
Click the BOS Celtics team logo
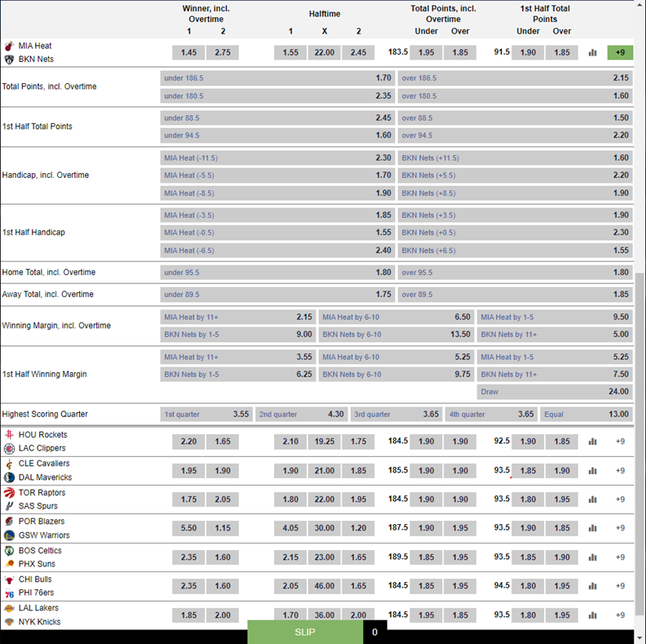click(9, 550)
